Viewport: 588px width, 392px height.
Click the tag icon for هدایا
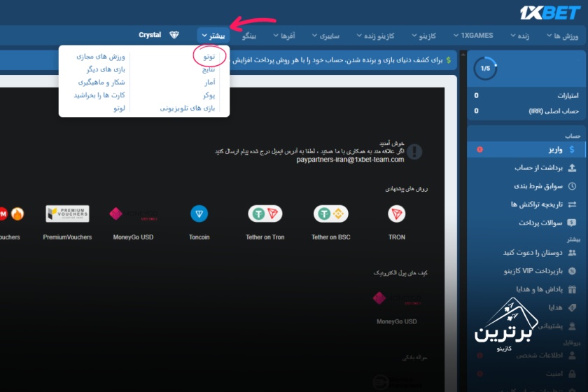572,307
